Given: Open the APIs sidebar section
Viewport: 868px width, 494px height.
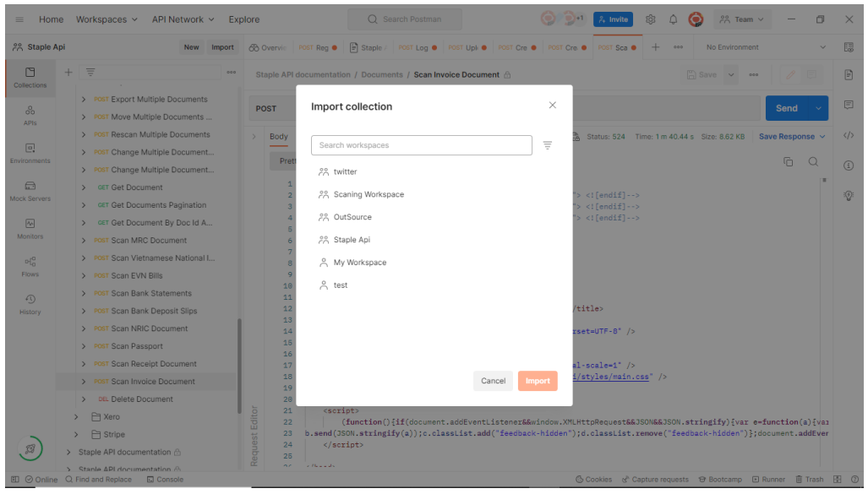Looking at the screenshot, I should tap(30, 116).
